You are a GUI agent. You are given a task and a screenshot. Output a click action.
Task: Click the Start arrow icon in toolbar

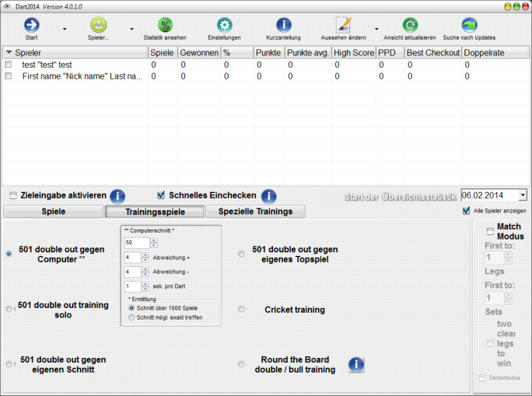pos(32,25)
